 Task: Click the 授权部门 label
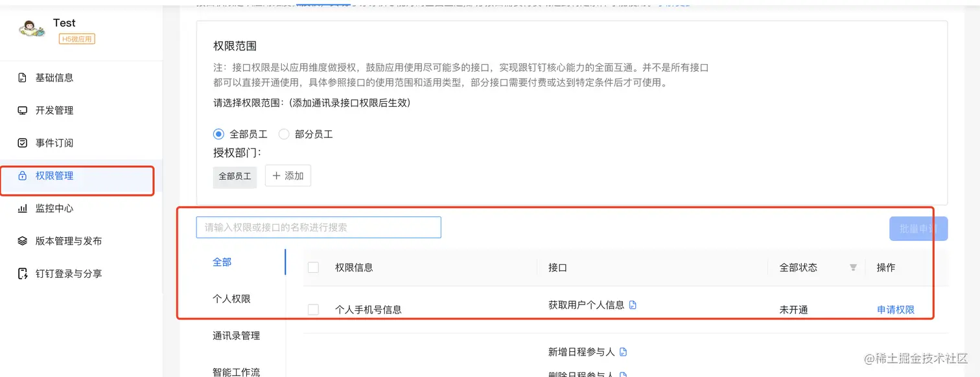(x=237, y=153)
